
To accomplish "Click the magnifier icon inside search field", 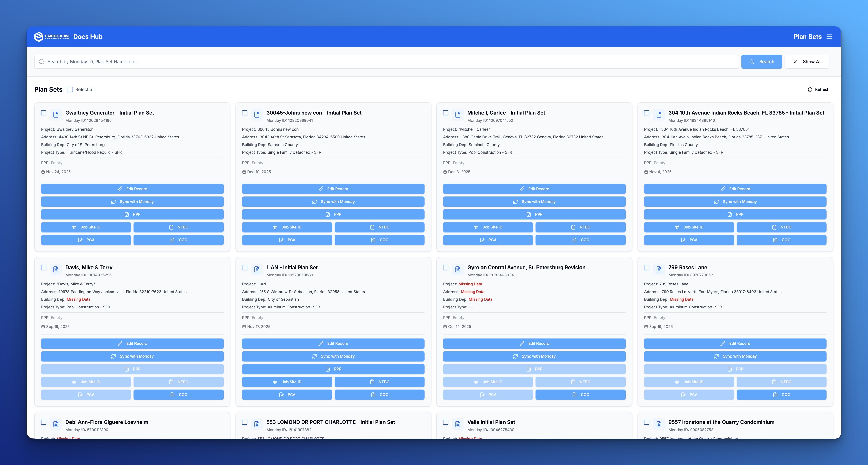I will click(x=41, y=62).
